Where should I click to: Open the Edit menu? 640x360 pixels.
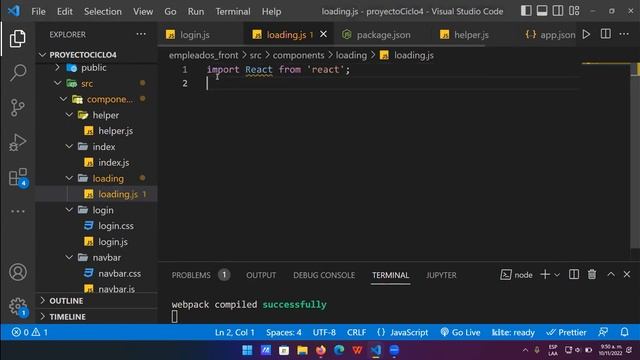64,11
